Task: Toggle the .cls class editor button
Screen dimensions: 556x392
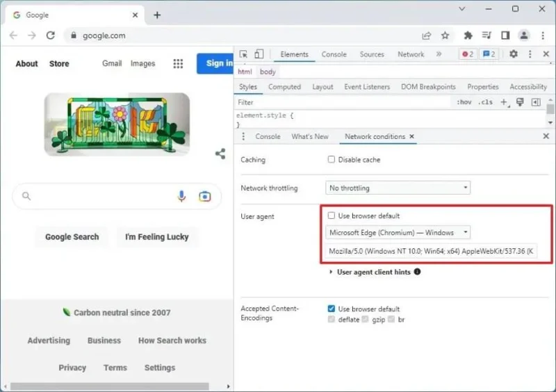Action: (x=485, y=102)
